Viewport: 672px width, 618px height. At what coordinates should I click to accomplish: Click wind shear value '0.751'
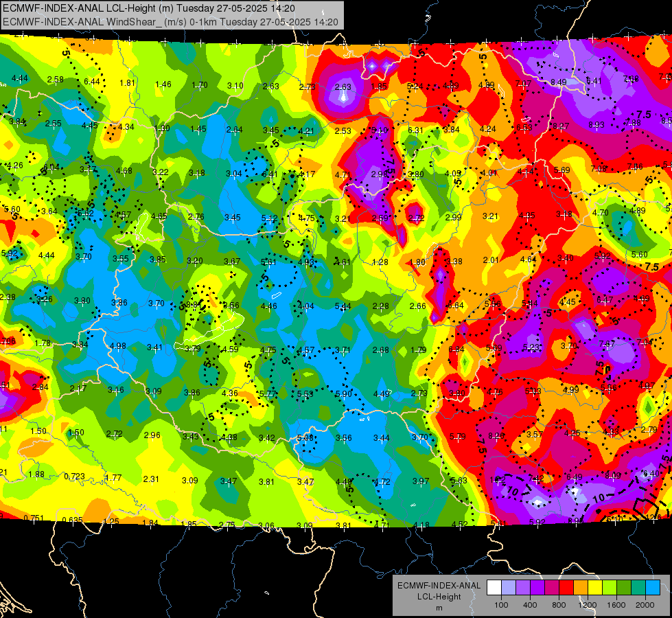click(33, 518)
